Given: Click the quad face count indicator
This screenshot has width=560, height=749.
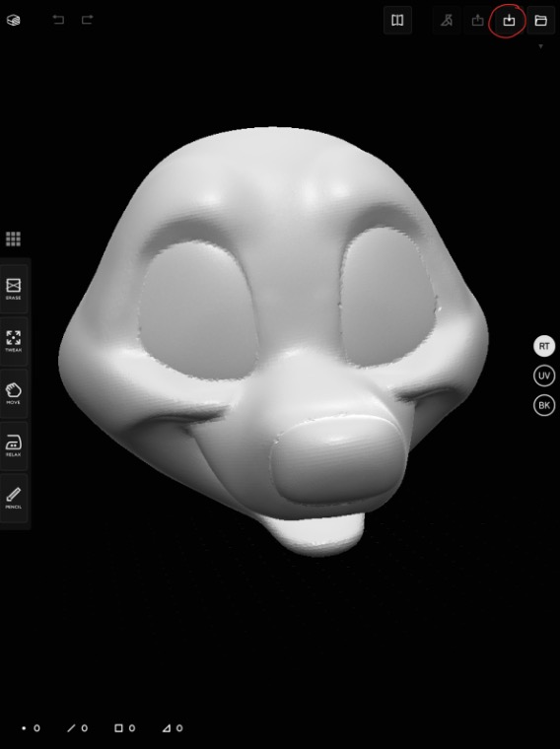Looking at the screenshot, I should pos(124,728).
